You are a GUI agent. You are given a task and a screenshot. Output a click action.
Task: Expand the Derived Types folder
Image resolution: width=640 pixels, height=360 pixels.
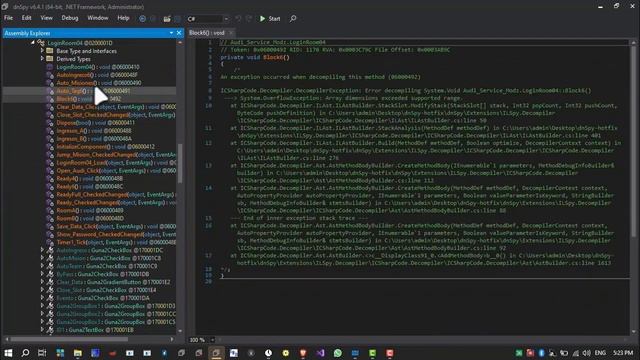pyautogui.click(x=42, y=59)
